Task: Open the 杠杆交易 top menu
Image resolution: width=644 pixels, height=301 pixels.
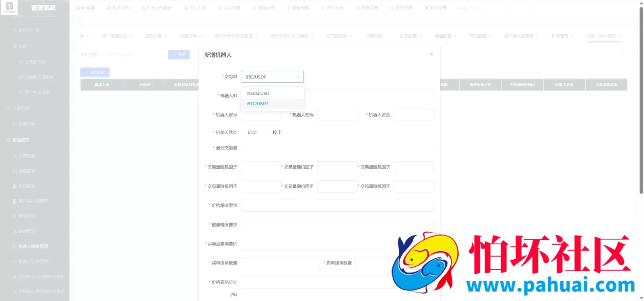Action: click(x=401, y=8)
